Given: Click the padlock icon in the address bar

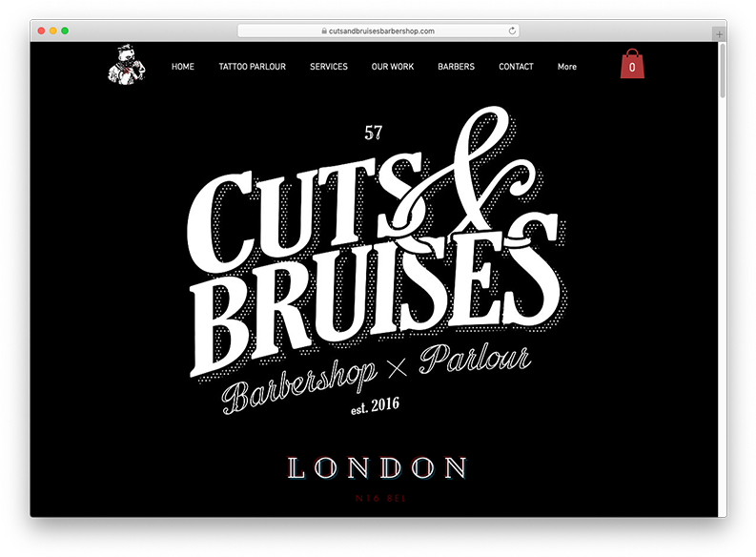Looking at the screenshot, I should click(x=324, y=31).
